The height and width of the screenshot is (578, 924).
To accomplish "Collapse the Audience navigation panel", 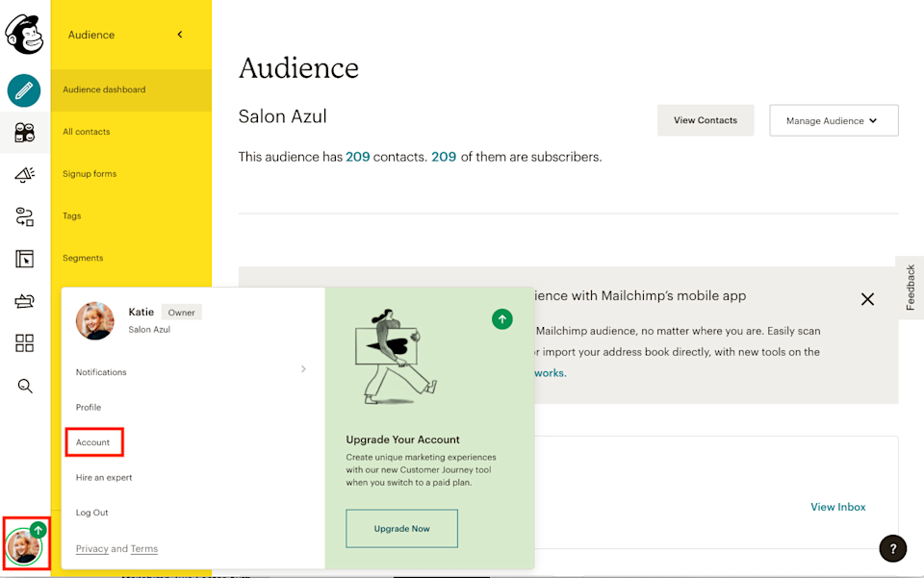I will 179,34.
